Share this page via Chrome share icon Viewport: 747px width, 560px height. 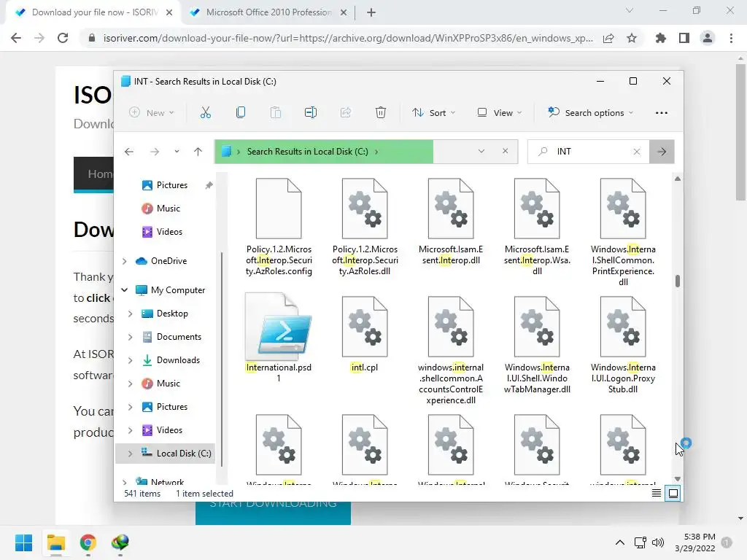coord(608,38)
